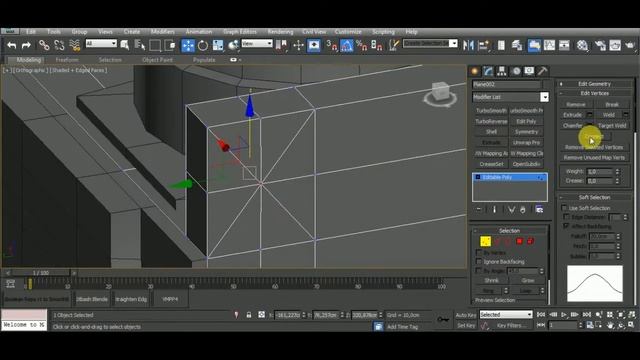Open the Modifier List dropdown
Viewport: 640px width, 360px height.
click(x=544, y=97)
